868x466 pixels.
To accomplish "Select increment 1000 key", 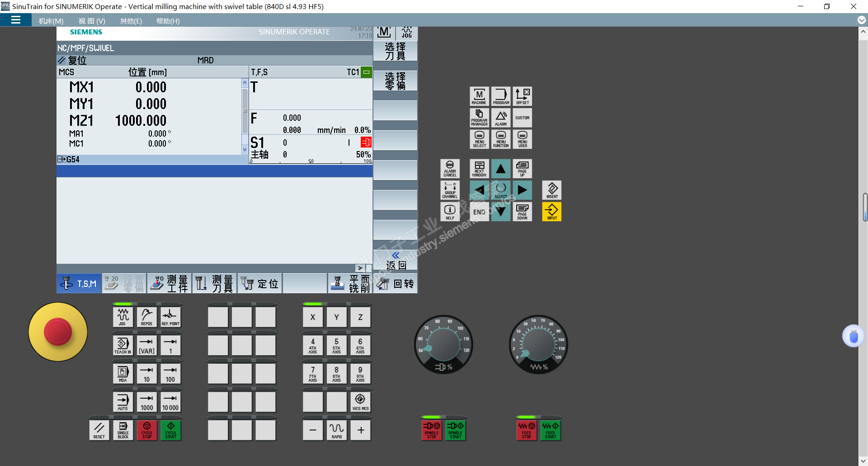I will (x=147, y=402).
